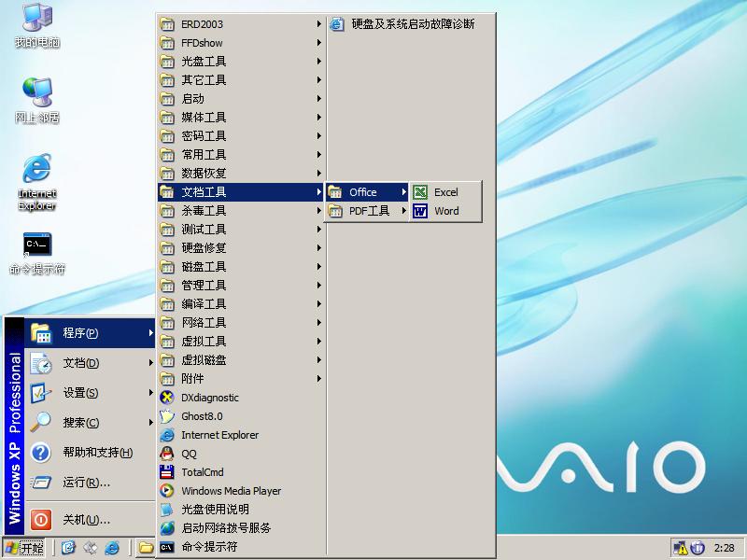
Task: Open the 虚拟工具 folder menu item
Action: 242,341
